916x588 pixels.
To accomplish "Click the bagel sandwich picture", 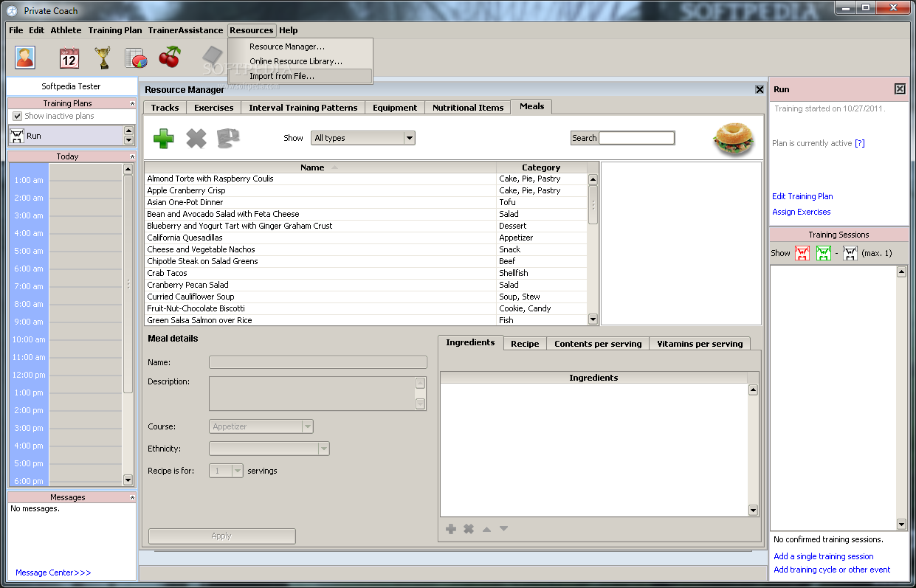I will [734, 139].
